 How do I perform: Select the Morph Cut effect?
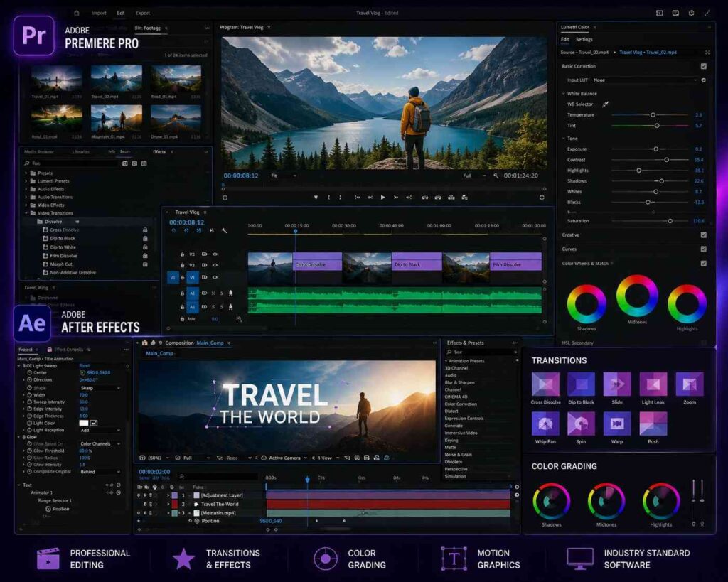pyautogui.click(x=61, y=264)
